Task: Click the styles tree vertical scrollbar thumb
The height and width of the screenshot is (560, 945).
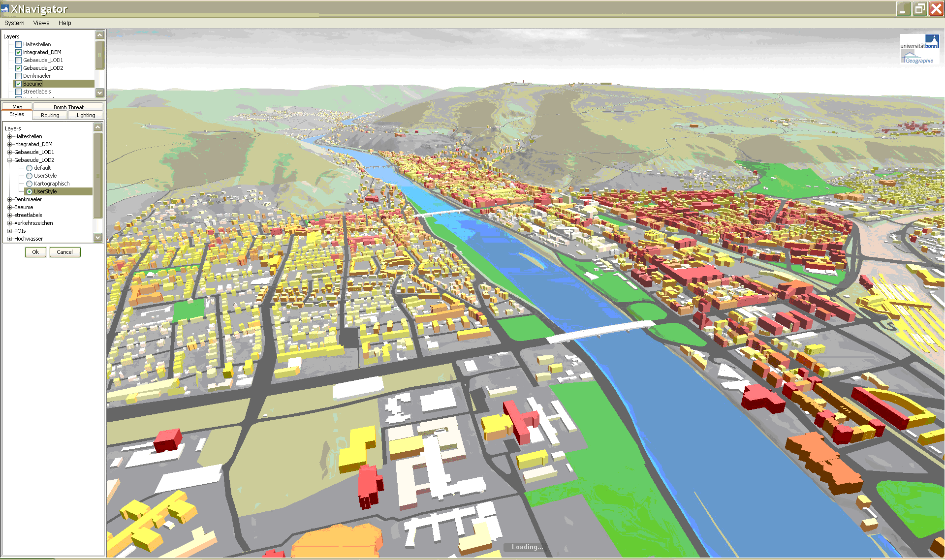Action: [98, 175]
